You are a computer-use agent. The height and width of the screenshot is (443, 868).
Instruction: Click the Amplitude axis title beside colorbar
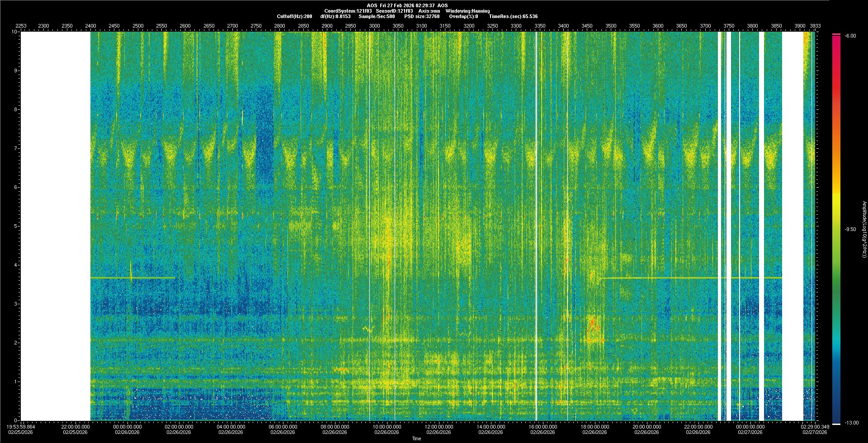[863, 229]
